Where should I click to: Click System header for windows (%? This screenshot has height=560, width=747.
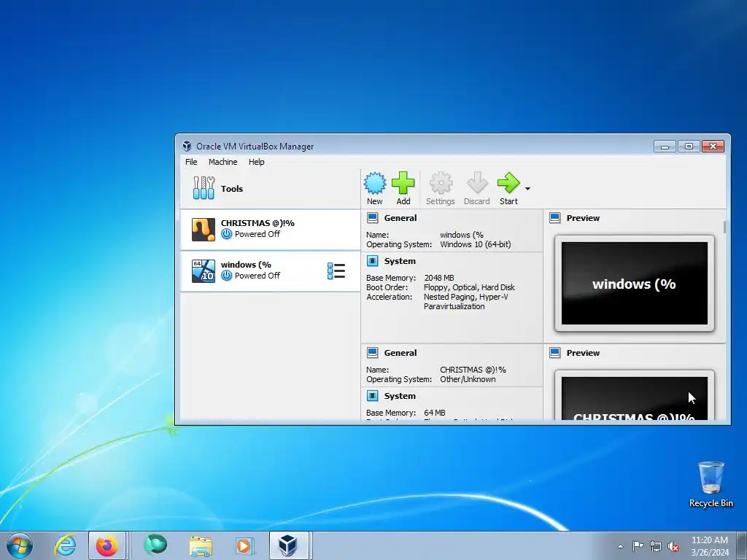pos(400,262)
